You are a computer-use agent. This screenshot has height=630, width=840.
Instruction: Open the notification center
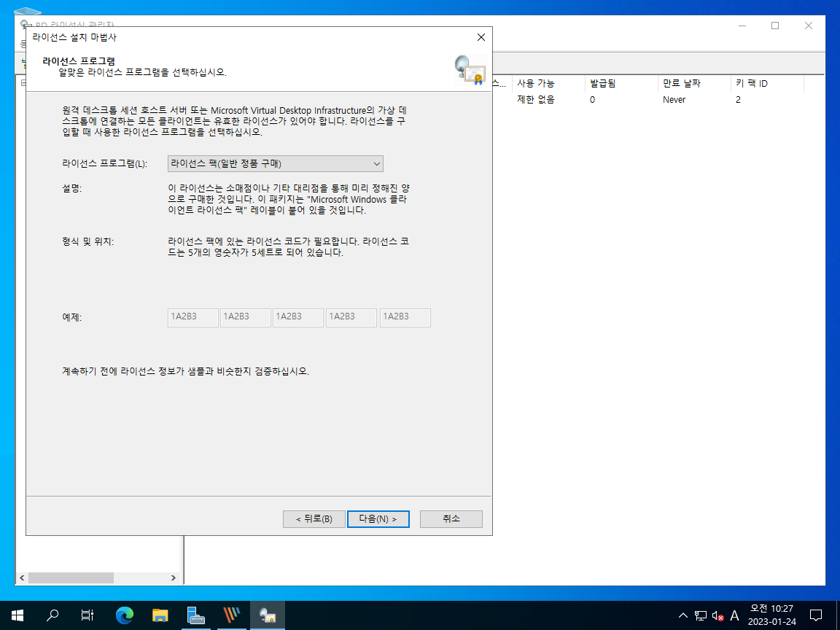point(816,615)
